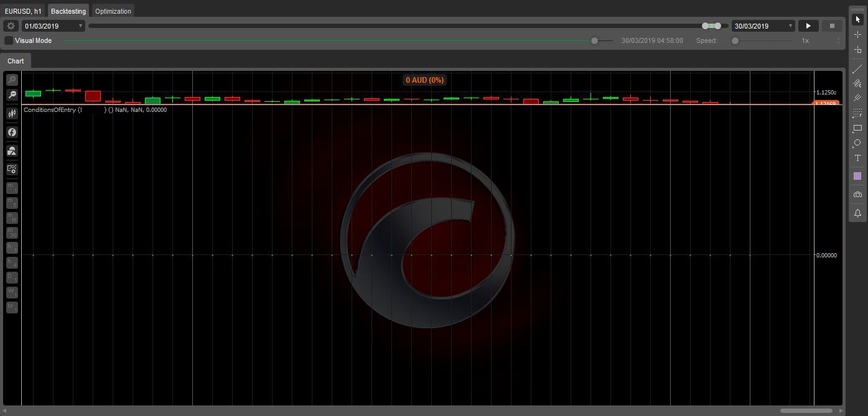Stop the backtest with stop button

(832, 25)
